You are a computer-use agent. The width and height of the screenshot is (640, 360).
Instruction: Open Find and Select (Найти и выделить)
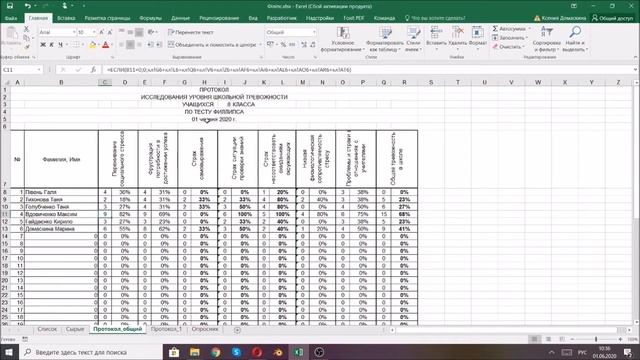[575, 39]
